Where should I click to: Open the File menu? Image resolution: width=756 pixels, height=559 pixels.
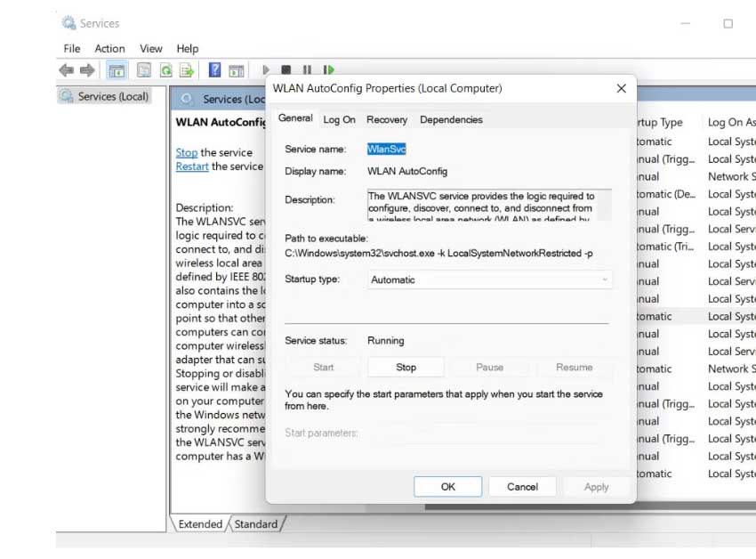point(72,49)
